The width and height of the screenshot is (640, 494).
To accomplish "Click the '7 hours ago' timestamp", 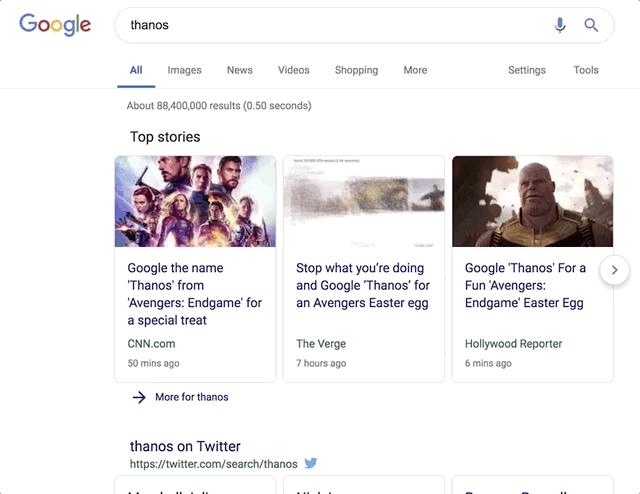I will [x=321, y=363].
